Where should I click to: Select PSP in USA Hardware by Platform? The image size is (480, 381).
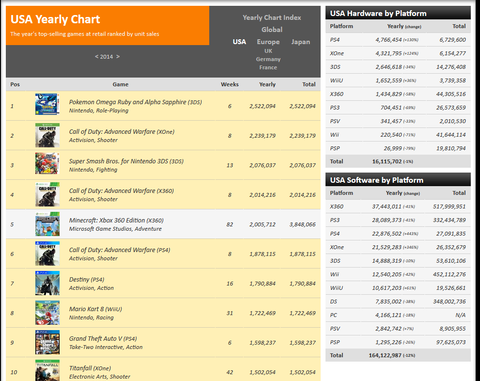tap(335, 148)
